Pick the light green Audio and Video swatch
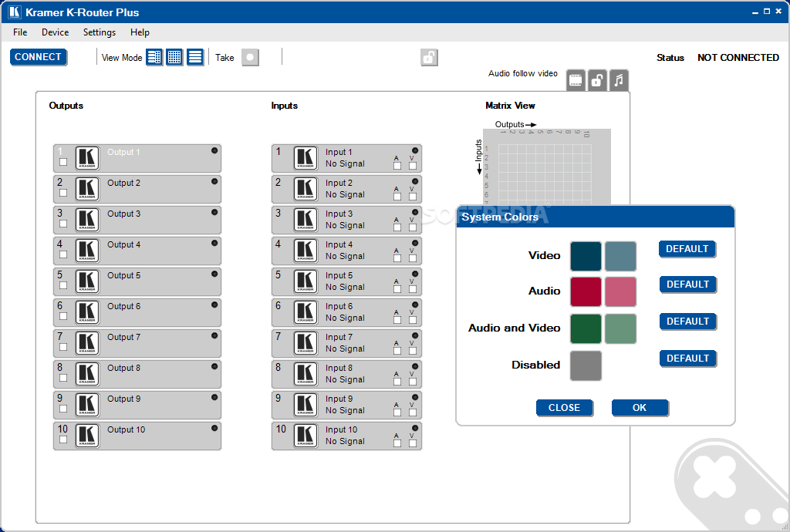 tap(621, 328)
